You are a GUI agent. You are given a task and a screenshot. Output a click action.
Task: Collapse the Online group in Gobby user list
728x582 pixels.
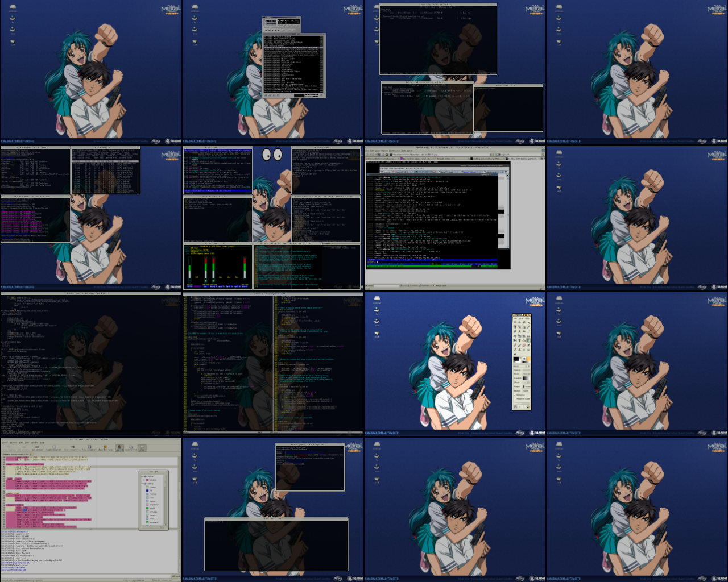click(x=142, y=476)
